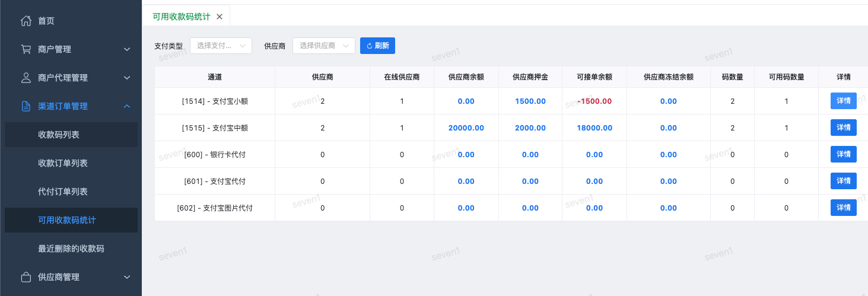Open 收款码列表 menu item
The width and height of the screenshot is (868, 296).
coord(71,135)
